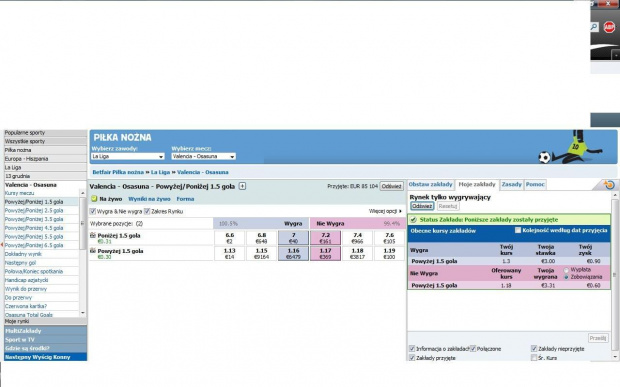Click the Odśwież button in bet slip
The image size is (620, 387).
(x=422, y=206)
